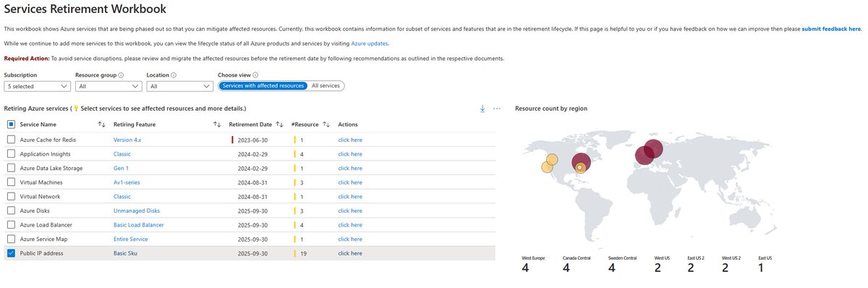Check the Azure Disks row checkbox

coord(11,211)
